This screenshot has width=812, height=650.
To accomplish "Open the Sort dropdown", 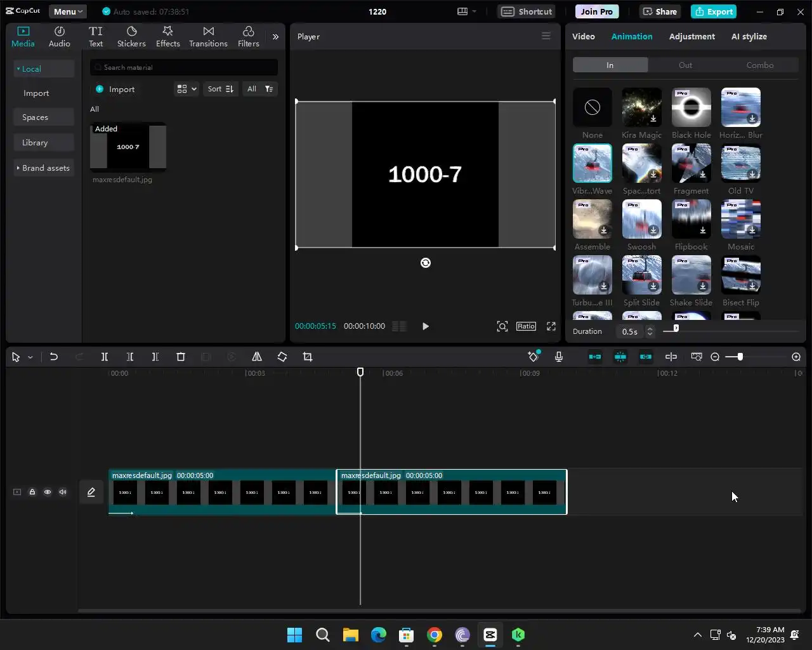I will (x=221, y=89).
